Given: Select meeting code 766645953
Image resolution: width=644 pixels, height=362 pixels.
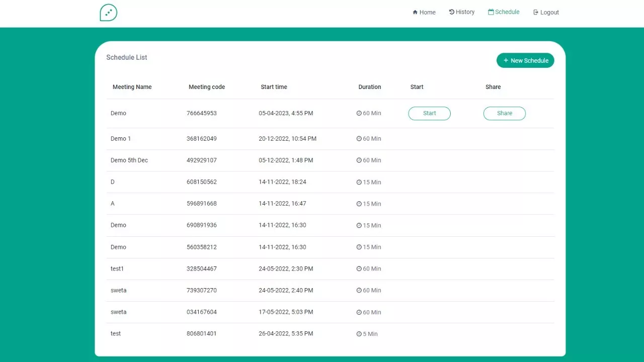Looking at the screenshot, I should [202, 113].
